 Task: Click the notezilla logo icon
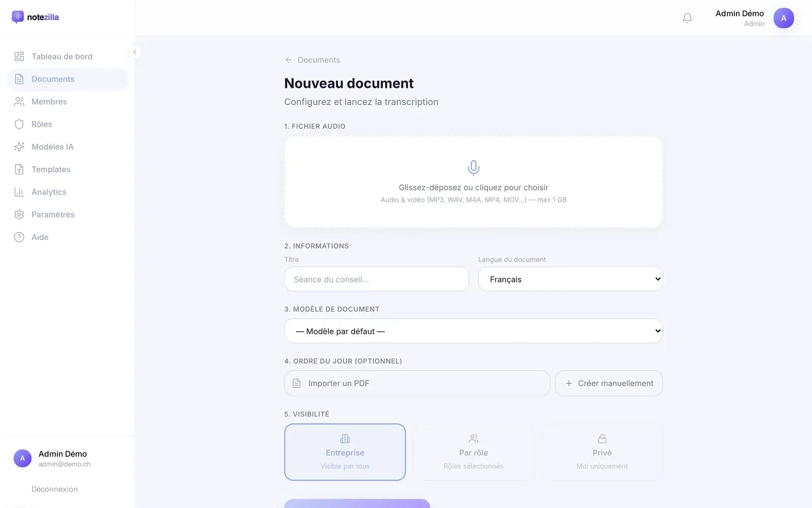[18, 17]
